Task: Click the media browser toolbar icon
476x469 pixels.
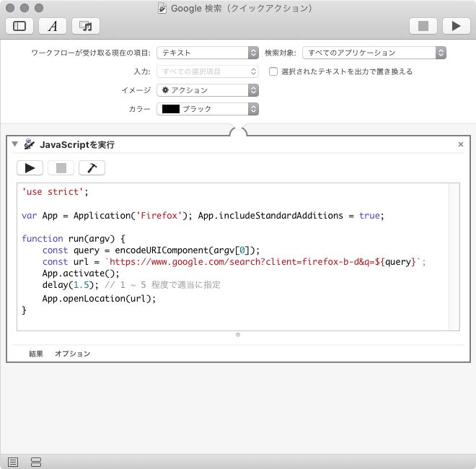Action: pyautogui.click(x=86, y=26)
